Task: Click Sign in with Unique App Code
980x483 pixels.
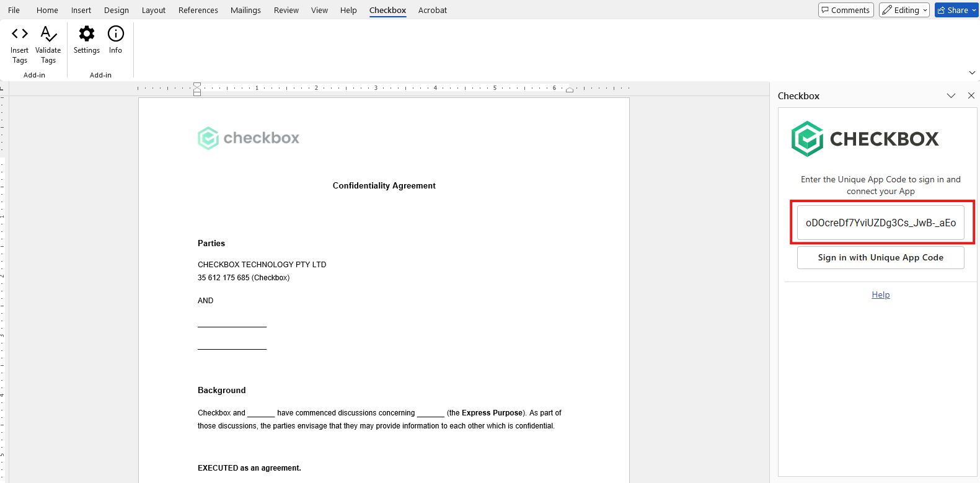Action: [x=881, y=258]
